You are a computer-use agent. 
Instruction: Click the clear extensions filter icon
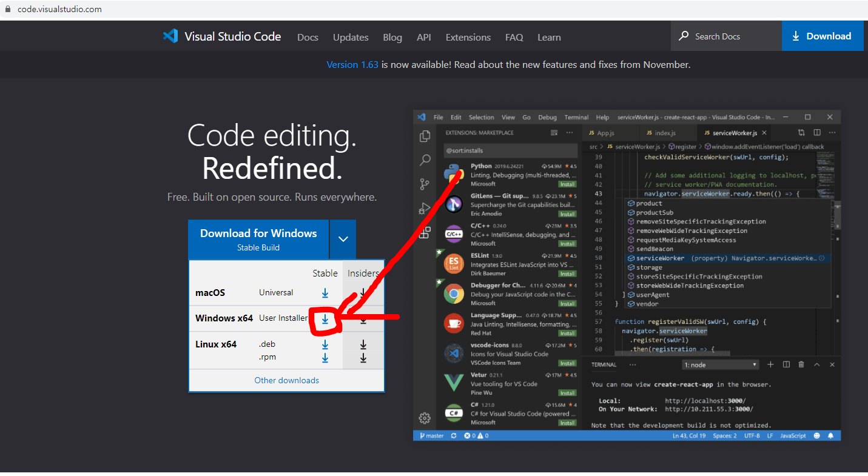[554, 132]
